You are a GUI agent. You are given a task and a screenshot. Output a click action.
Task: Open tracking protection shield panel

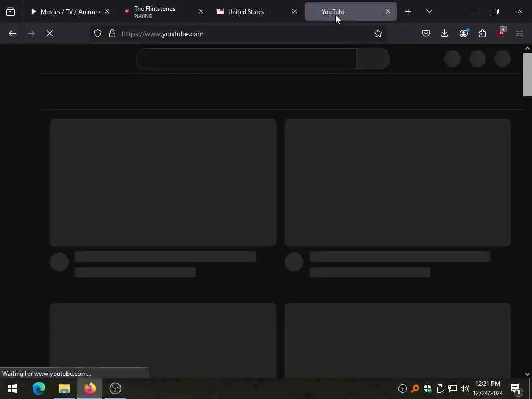pos(98,33)
